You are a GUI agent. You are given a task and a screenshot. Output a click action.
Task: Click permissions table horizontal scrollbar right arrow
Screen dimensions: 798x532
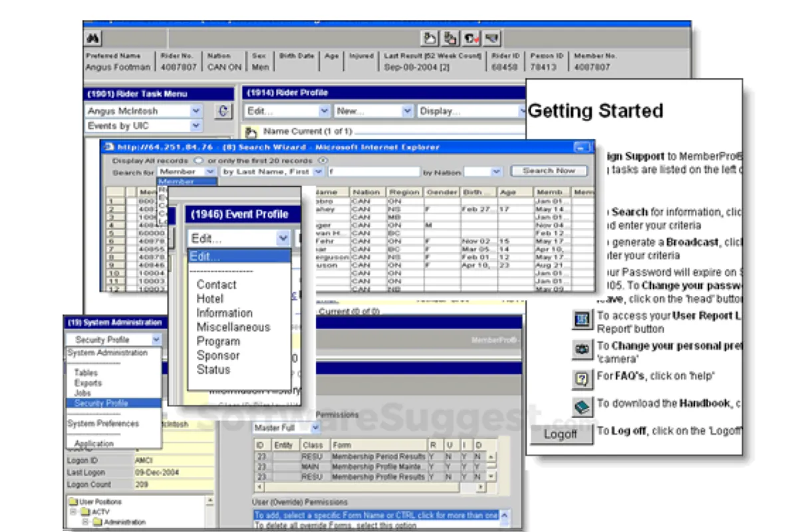[x=481, y=487]
